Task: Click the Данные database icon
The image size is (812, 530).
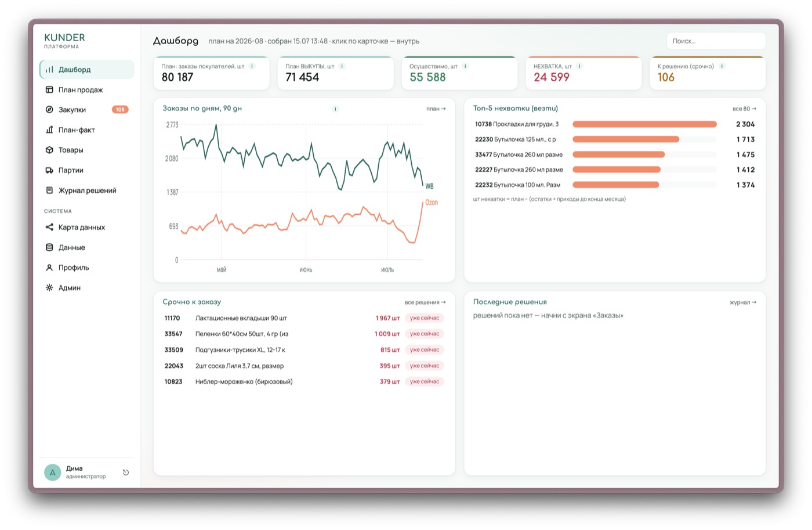Action: 49,247
